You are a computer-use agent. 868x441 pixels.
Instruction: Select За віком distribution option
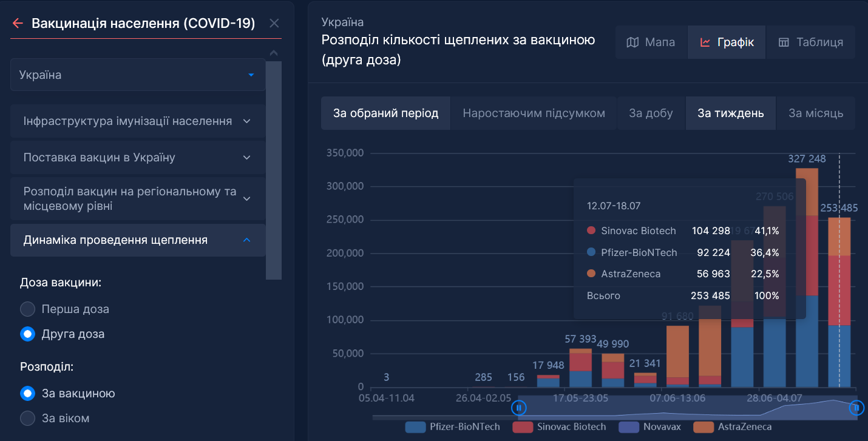pyautogui.click(x=28, y=419)
